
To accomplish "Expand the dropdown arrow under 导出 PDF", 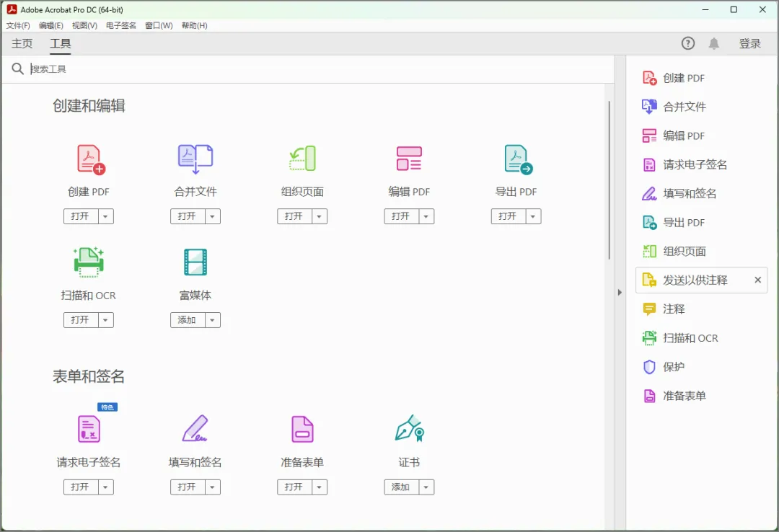I will (533, 216).
